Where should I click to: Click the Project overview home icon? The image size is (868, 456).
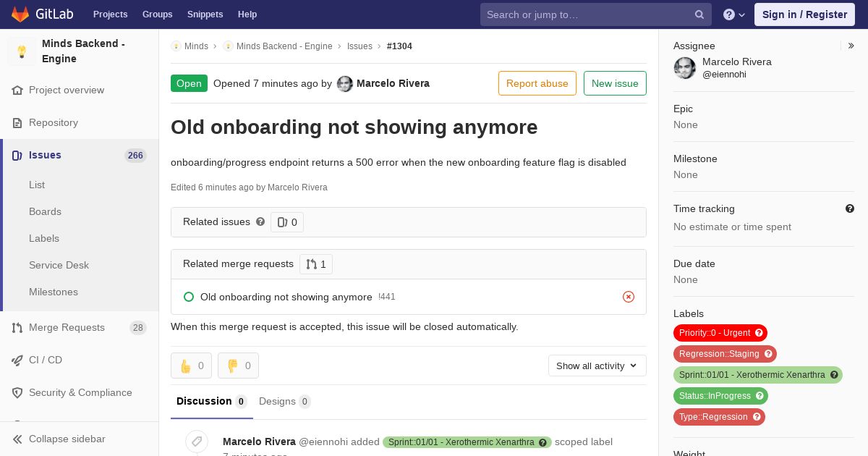[x=17, y=90]
